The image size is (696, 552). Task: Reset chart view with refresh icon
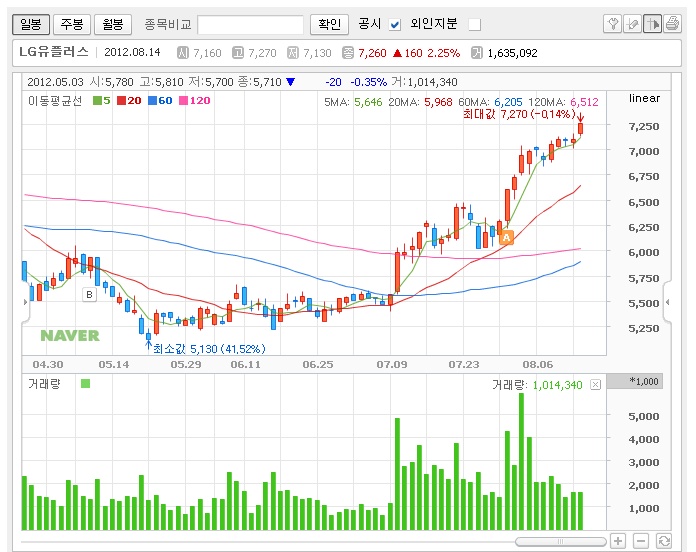[664, 541]
